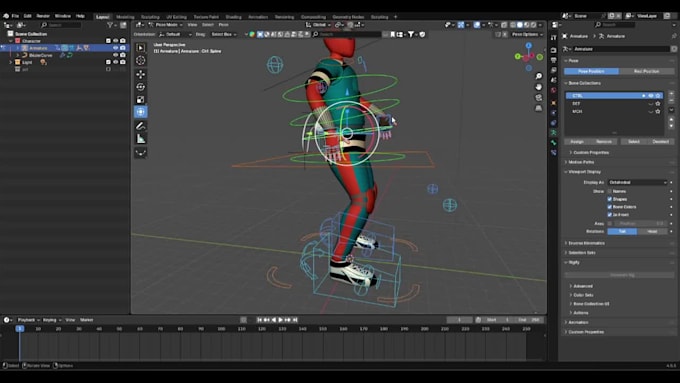Click Deselect bone collection button

point(660,142)
